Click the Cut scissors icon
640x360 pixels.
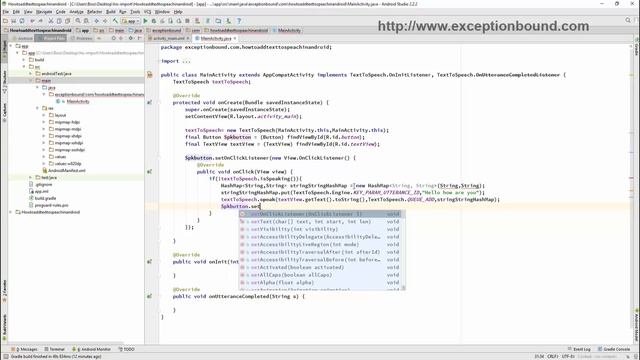coord(51,21)
